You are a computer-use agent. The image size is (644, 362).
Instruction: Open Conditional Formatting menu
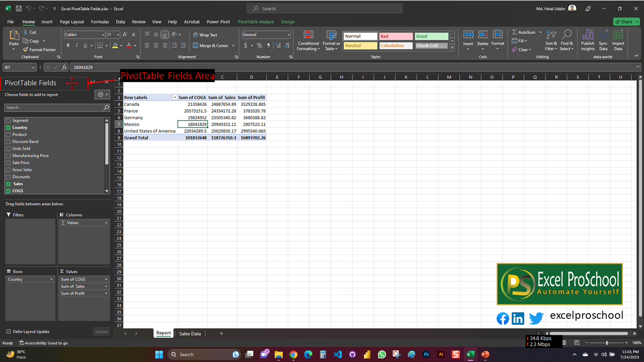[308, 40]
